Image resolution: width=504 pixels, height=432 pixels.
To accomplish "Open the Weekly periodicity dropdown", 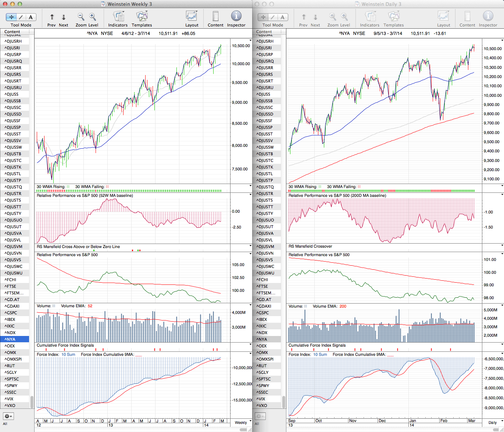I will click(243, 422).
